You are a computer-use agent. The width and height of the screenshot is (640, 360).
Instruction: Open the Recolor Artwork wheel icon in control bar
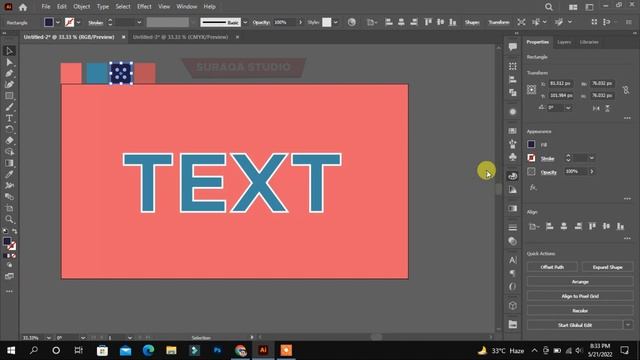[x=351, y=22]
